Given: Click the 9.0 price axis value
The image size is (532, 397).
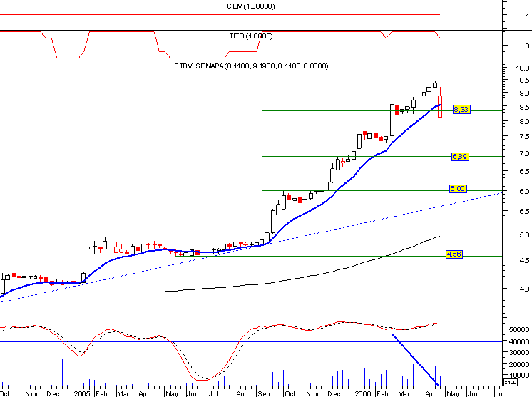Looking at the screenshot, I should [x=524, y=93].
